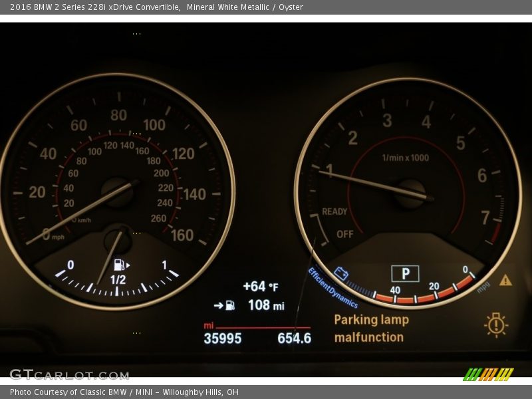Select the READY label on tachometer
532x399 pixels.
tap(334, 211)
